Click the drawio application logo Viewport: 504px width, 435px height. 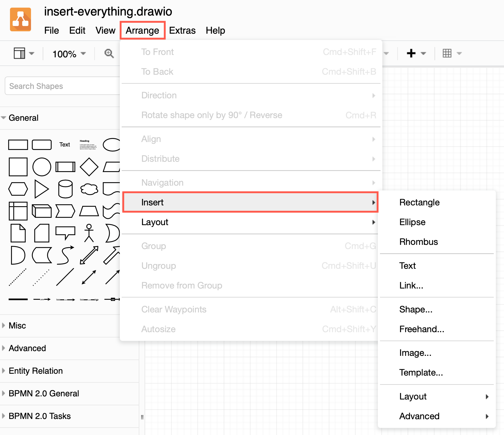20,19
